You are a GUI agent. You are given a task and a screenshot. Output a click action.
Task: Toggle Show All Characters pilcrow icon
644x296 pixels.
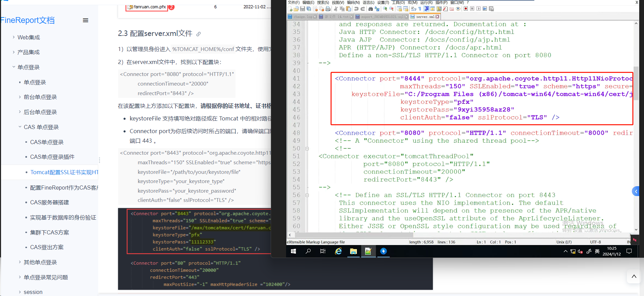[420, 9]
